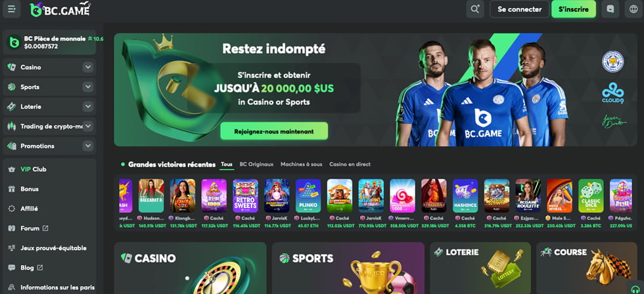Open the headset support icon
The width and height of the screenshot is (644, 294).
click(635, 288)
